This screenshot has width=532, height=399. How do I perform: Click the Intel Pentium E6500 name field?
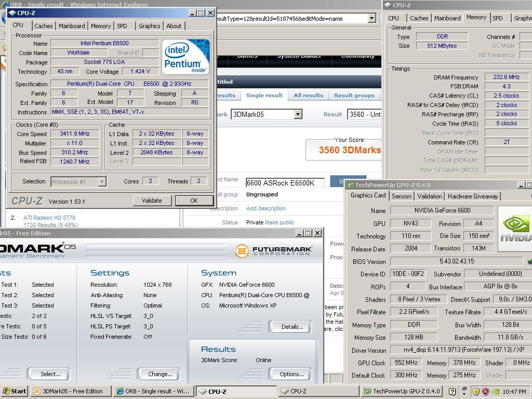(x=104, y=43)
